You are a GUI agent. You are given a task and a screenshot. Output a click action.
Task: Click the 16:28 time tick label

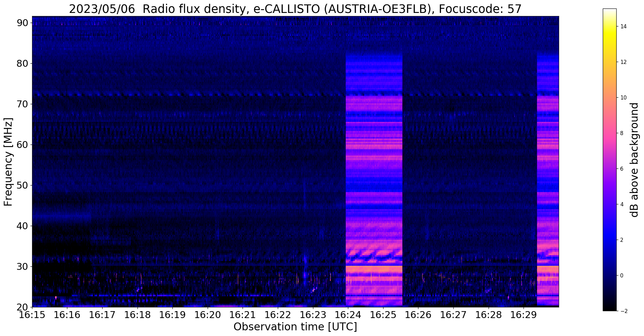coord(489,315)
